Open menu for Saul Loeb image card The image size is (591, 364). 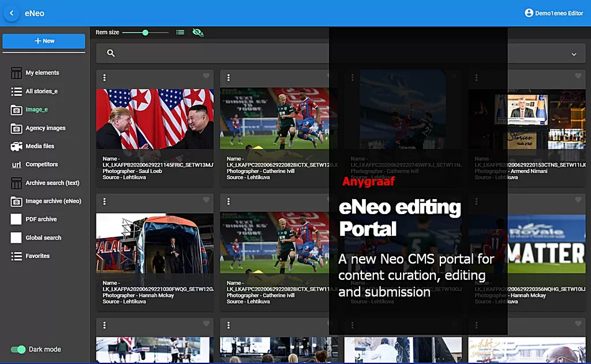104,77
